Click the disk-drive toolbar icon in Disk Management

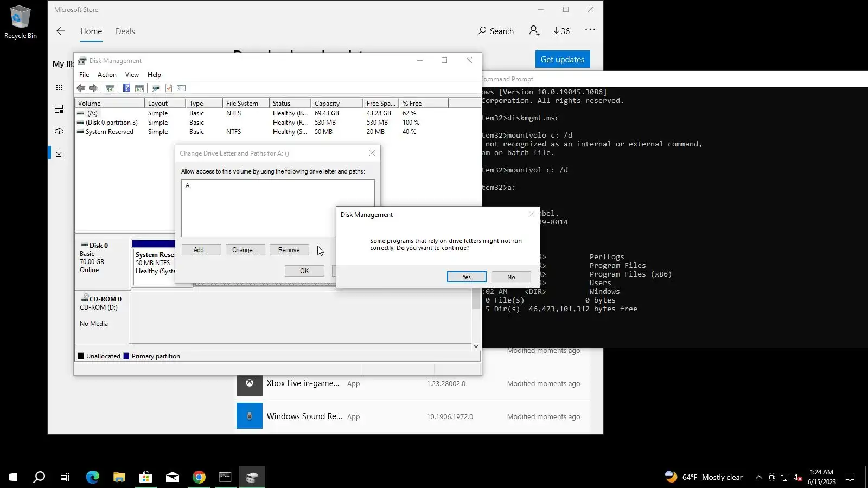click(156, 88)
